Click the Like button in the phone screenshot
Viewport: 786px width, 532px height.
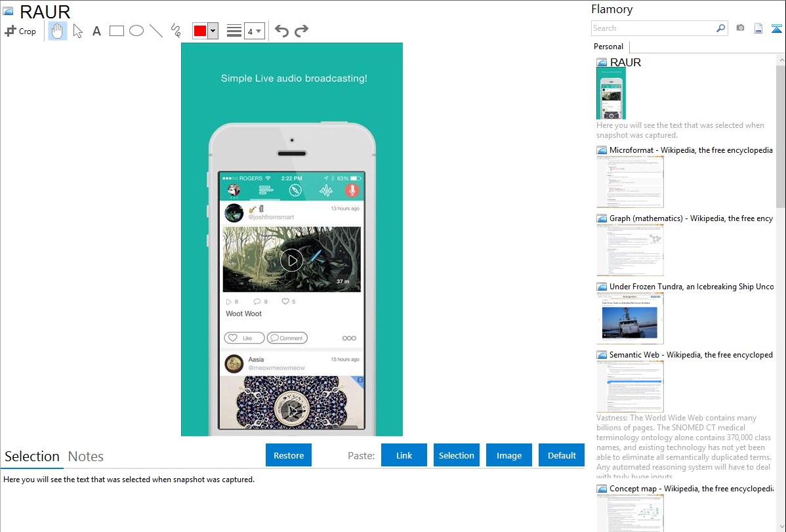click(244, 338)
